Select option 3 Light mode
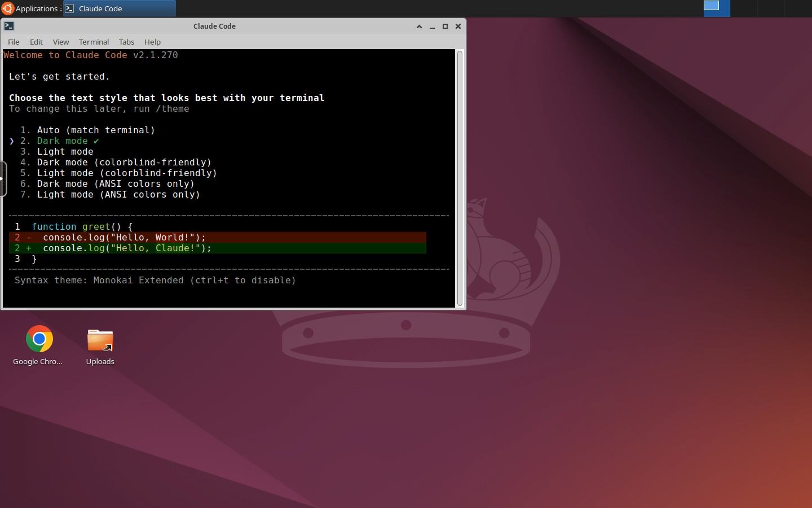Screen dimensions: 812x508 [x=56, y=152]
